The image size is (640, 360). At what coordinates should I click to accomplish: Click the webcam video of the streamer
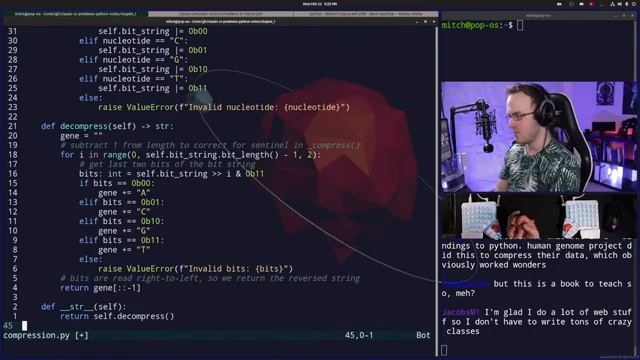point(539,136)
